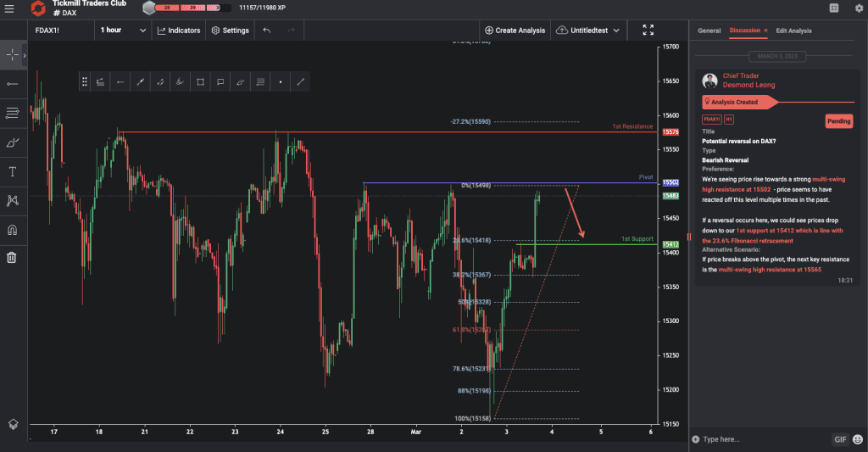Click the 15502 pivot price label
Screen dimensions: 868x452
pyautogui.click(x=670, y=182)
